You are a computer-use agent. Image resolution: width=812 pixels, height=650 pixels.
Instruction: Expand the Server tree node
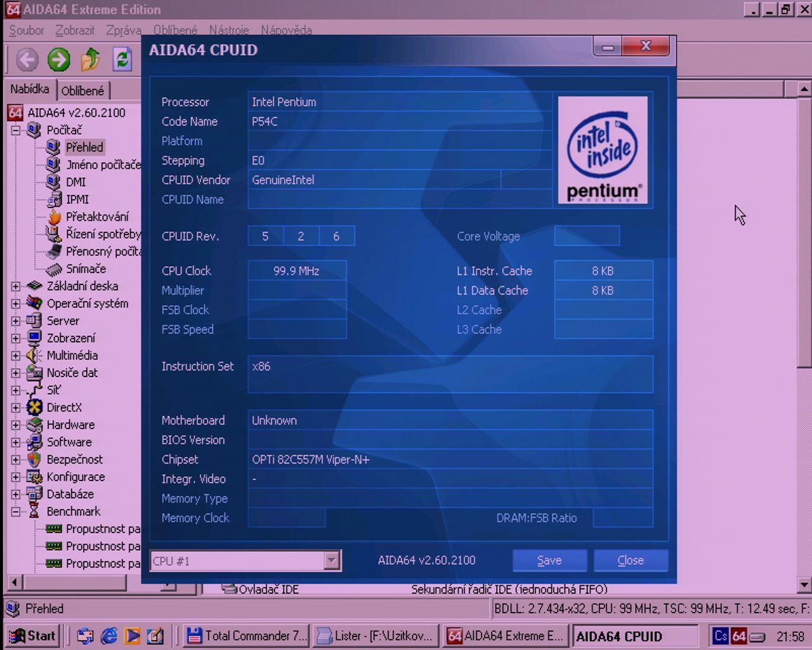[x=15, y=321]
